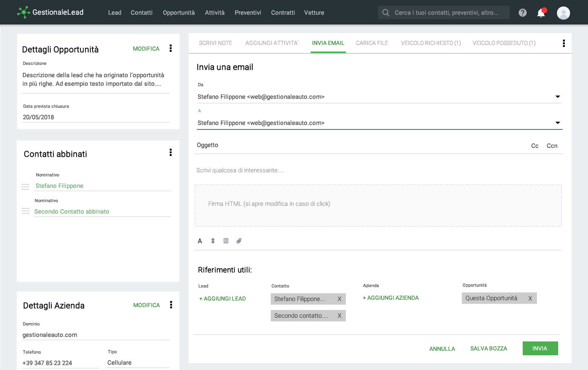Screen dimensions: 588x370
Task: Open Veicolo Posseduto (1) tab
Action: pos(504,43)
